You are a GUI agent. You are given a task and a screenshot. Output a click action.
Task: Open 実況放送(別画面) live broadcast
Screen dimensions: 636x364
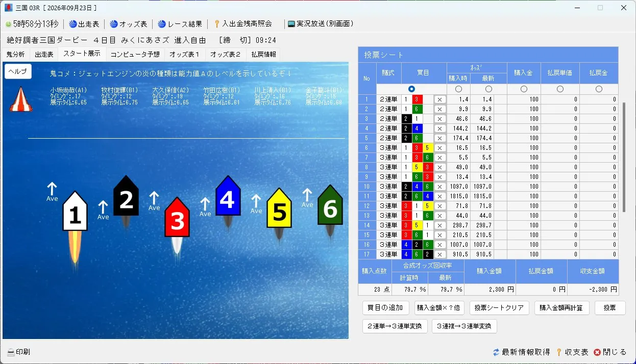[321, 24]
